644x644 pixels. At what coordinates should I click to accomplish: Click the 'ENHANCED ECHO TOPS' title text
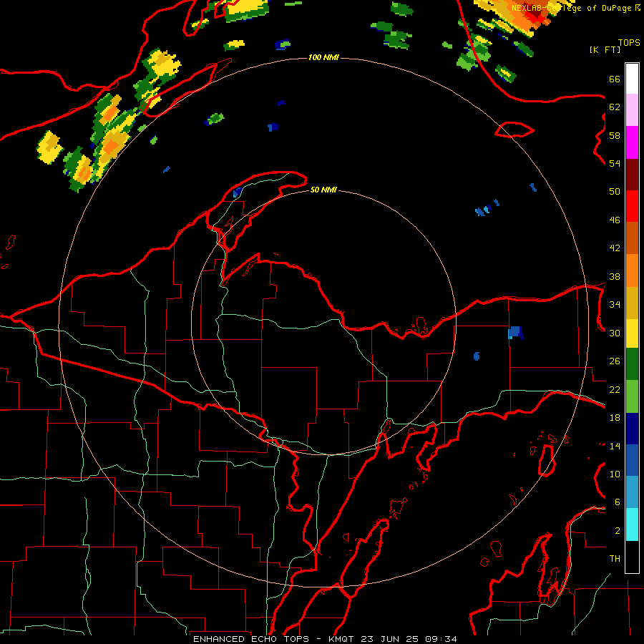point(251,639)
